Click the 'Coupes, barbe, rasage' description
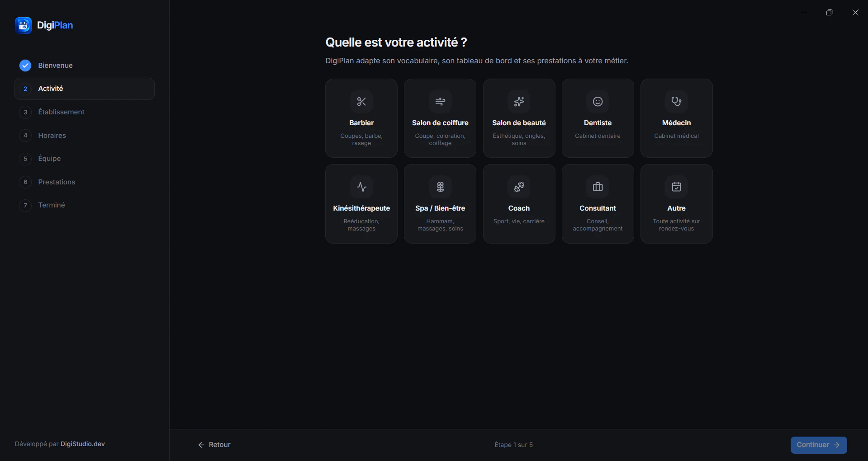Viewport: 868px width, 461px height. coord(361,140)
